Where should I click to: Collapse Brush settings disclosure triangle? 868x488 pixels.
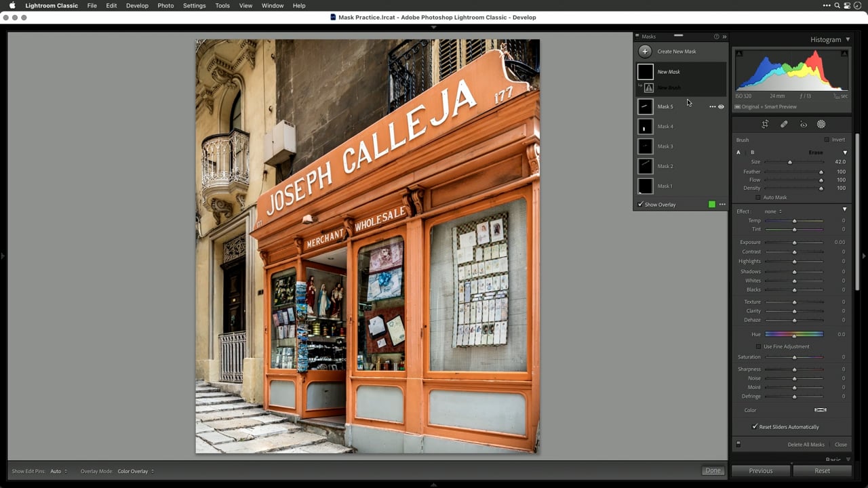point(845,152)
